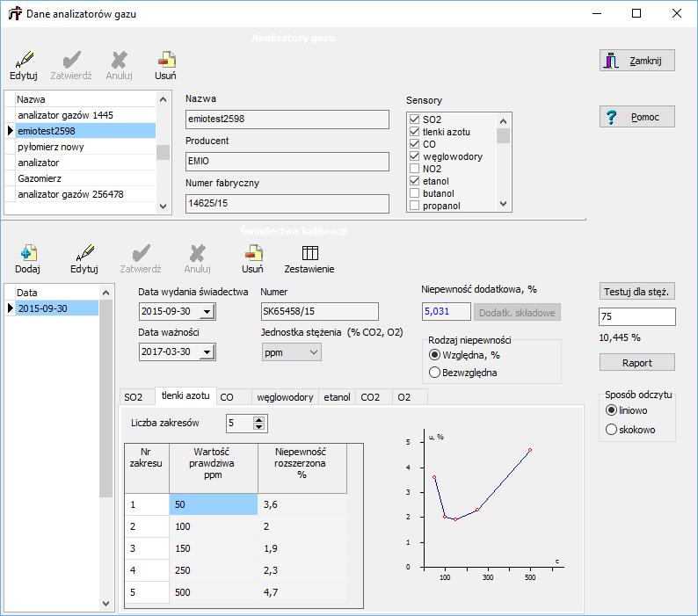Switch to the węglowodory tab

(286, 397)
